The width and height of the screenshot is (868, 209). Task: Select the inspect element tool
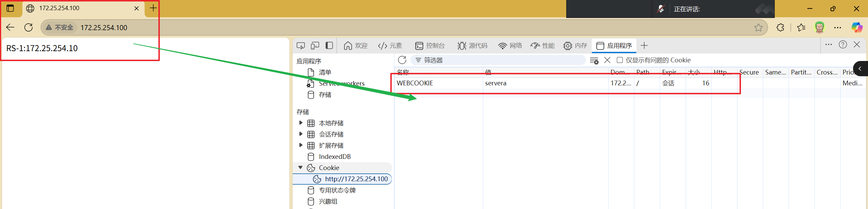[301, 46]
